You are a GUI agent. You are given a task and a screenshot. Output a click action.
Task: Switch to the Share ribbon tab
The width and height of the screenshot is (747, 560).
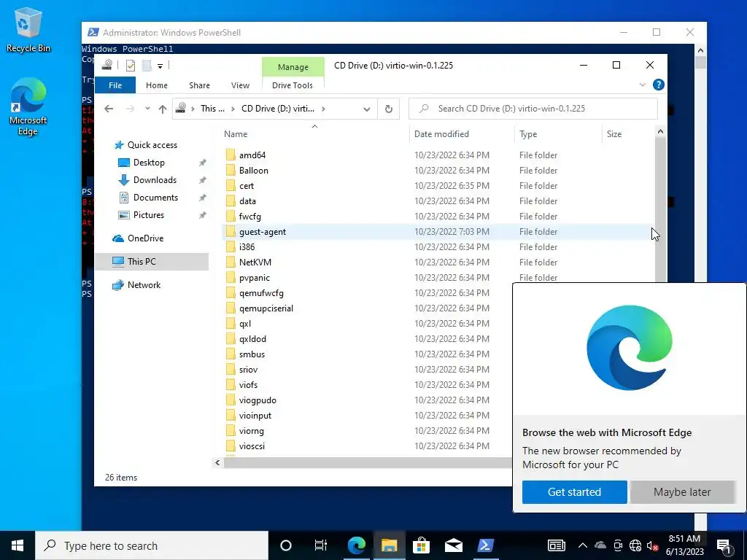199,85
